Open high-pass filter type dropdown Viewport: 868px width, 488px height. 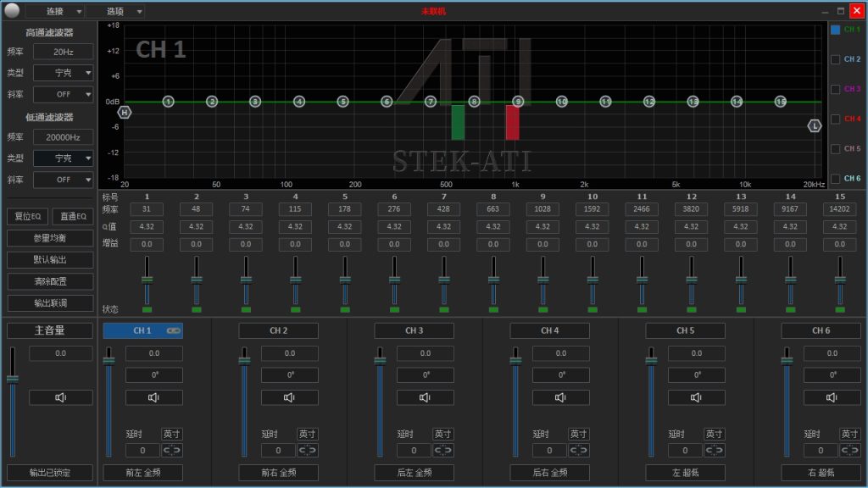63,73
